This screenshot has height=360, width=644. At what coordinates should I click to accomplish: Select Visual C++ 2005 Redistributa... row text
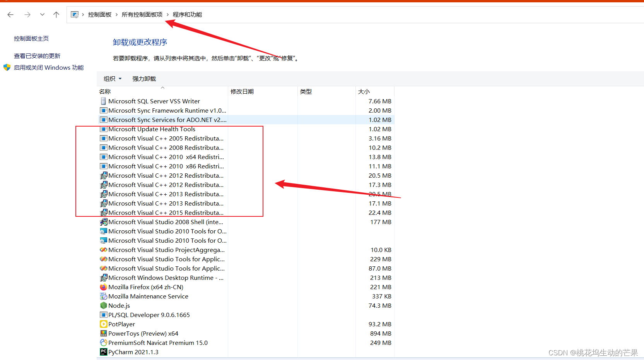tap(166, 138)
